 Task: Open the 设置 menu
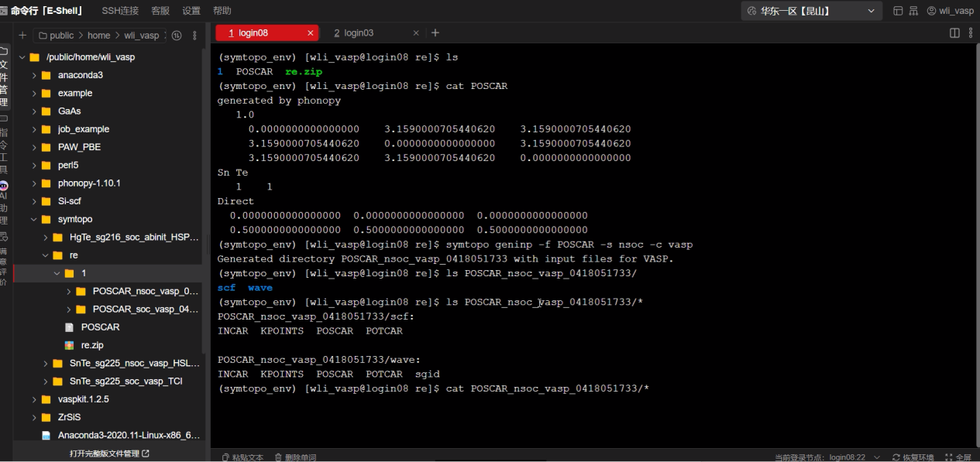click(x=191, y=11)
